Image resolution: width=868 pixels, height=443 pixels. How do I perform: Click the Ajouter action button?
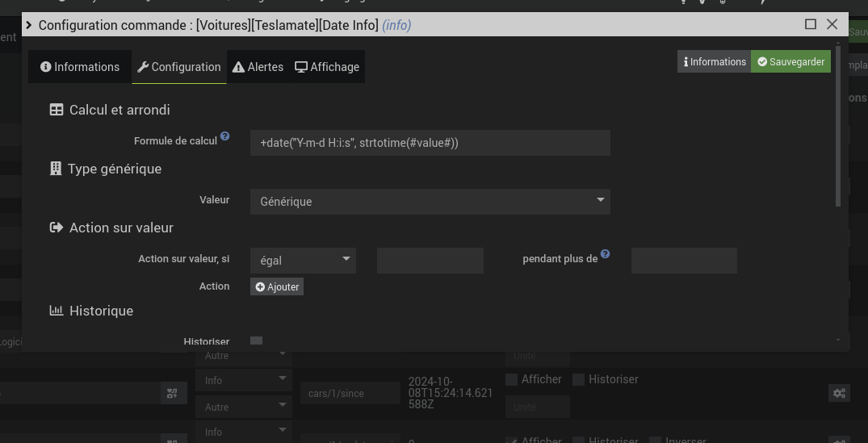277,286
